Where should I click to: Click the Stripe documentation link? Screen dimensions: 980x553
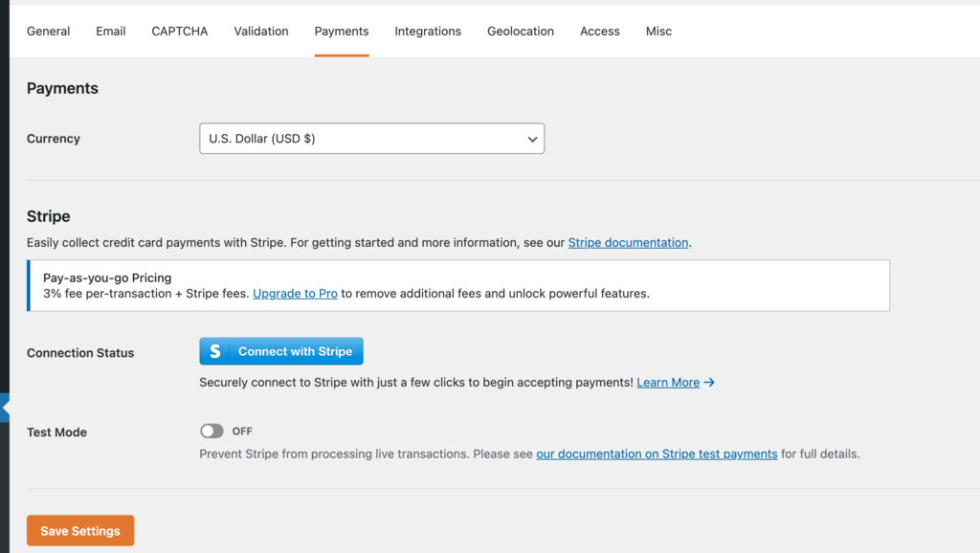[628, 242]
